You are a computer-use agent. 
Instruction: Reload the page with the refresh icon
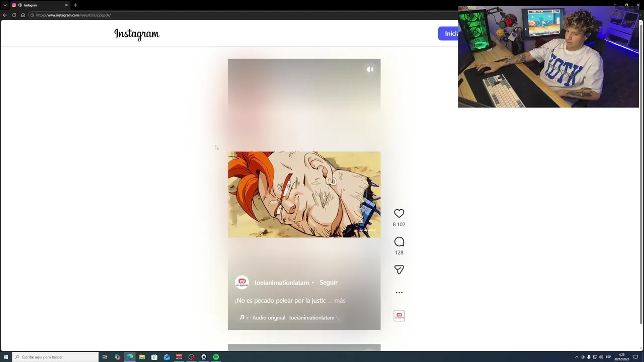(14, 15)
